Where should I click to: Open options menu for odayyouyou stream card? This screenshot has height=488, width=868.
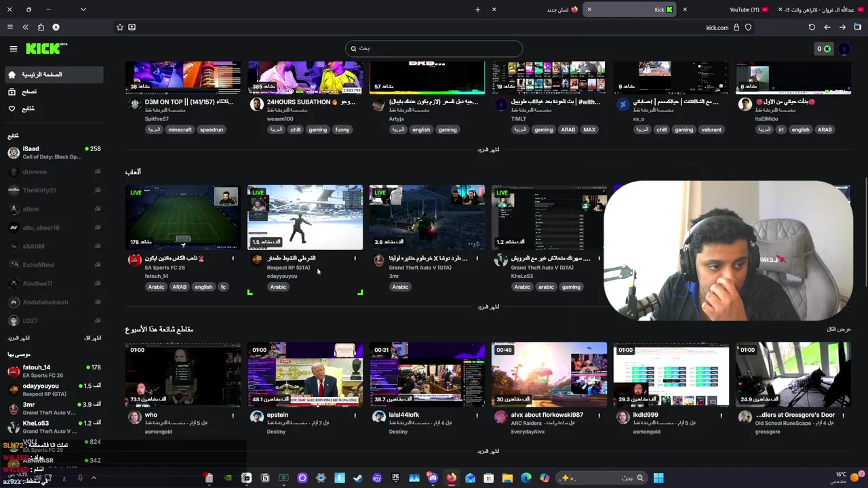pyautogui.click(x=355, y=258)
